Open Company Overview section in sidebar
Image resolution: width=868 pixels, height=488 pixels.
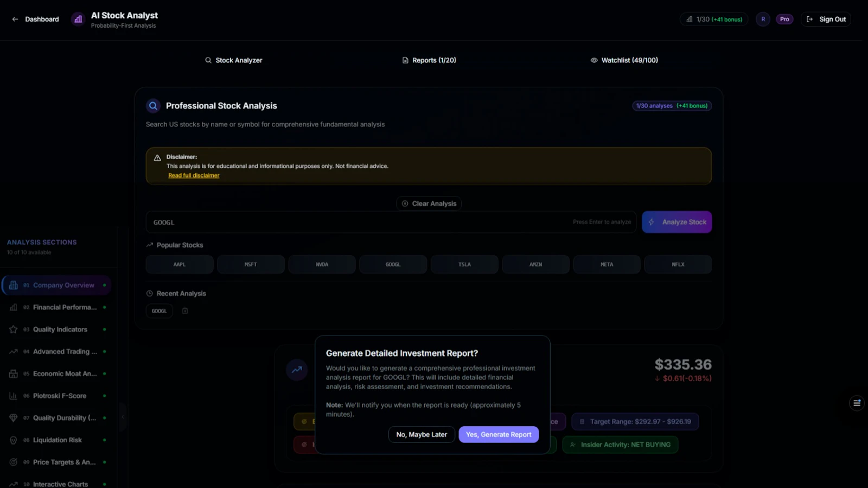click(x=57, y=286)
